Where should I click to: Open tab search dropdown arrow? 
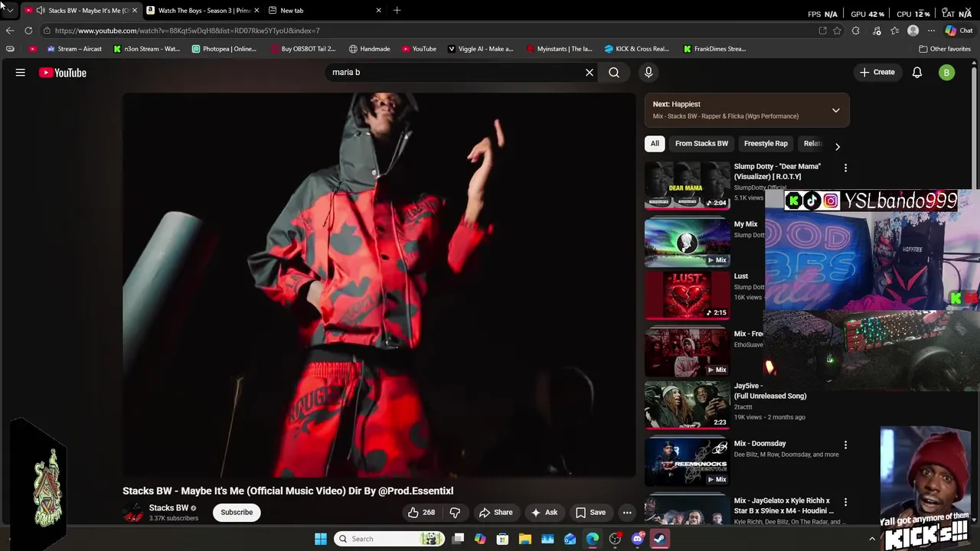click(x=9, y=11)
